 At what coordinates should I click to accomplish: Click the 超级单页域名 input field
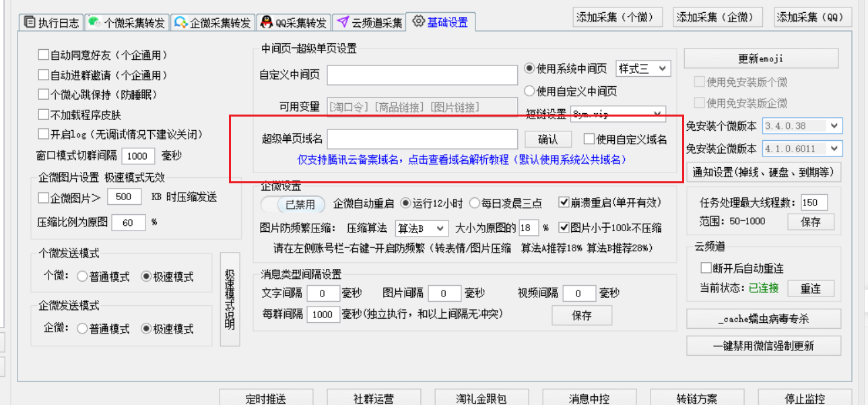tap(422, 139)
